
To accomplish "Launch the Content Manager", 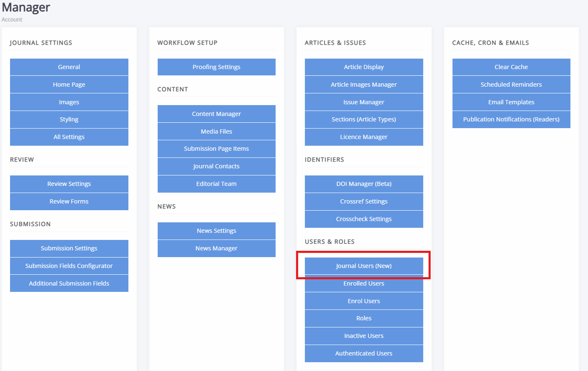I will click(x=217, y=114).
